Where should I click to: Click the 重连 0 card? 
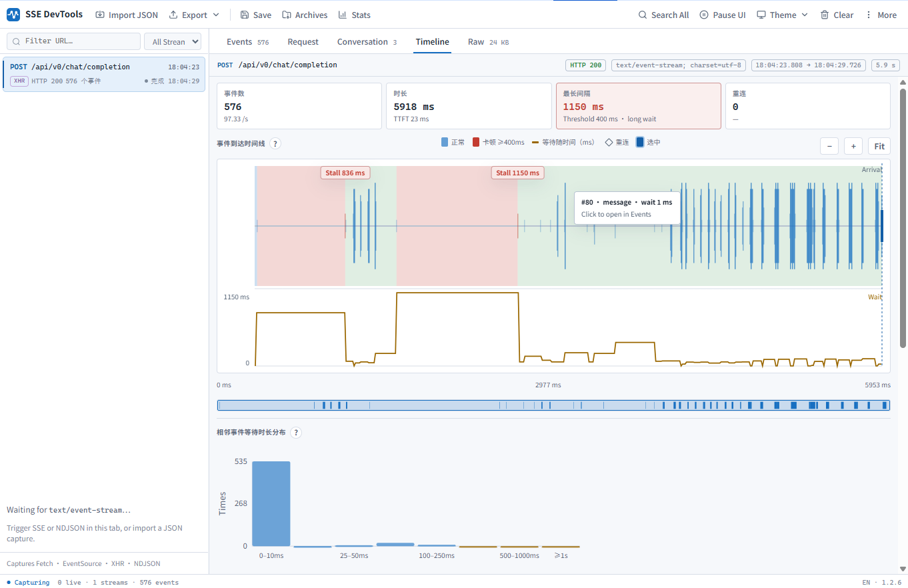pos(808,106)
